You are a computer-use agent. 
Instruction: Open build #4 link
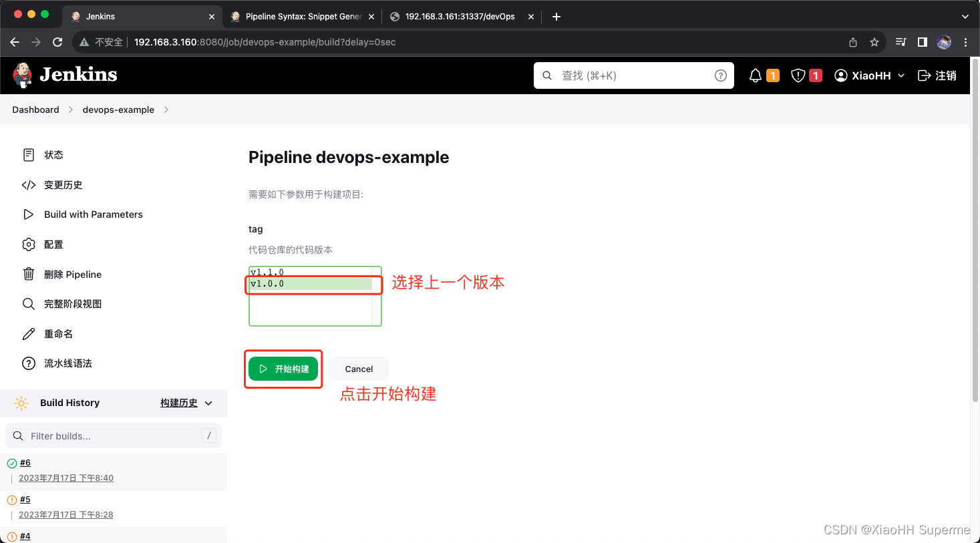click(x=25, y=536)
